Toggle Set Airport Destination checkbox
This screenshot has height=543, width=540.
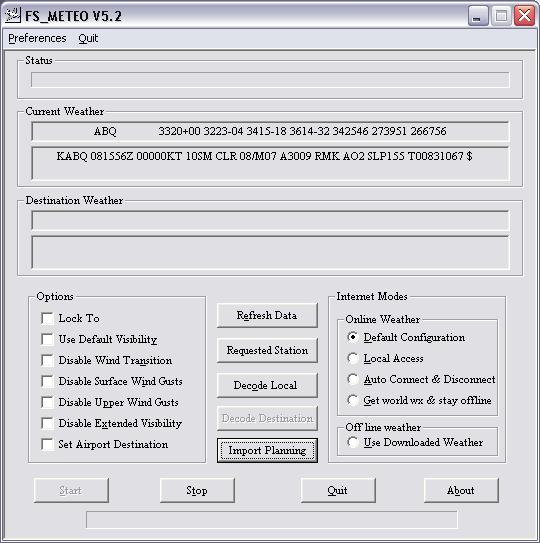click(x=47, y=444)
